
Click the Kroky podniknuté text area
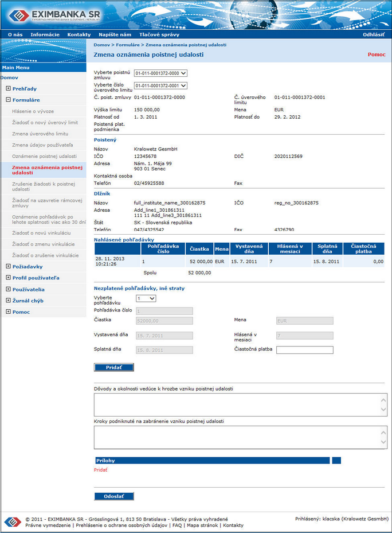[241, 438]
